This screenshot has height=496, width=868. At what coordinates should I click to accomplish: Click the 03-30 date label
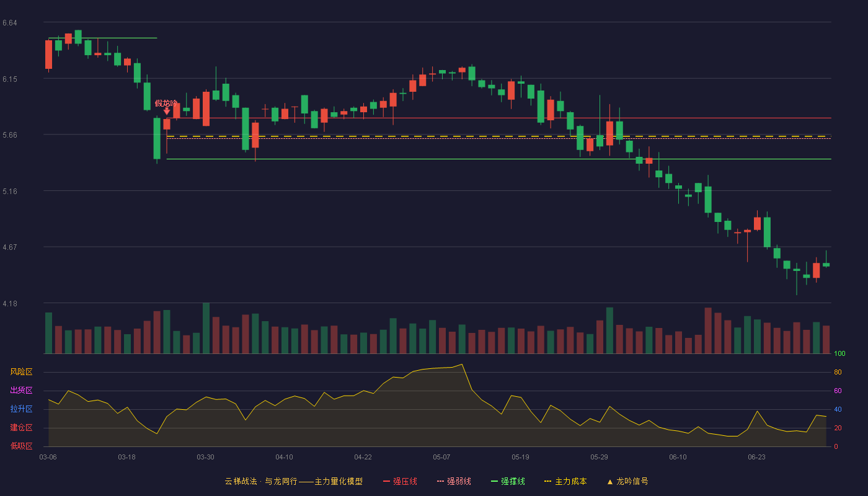(x=205, y=457)
